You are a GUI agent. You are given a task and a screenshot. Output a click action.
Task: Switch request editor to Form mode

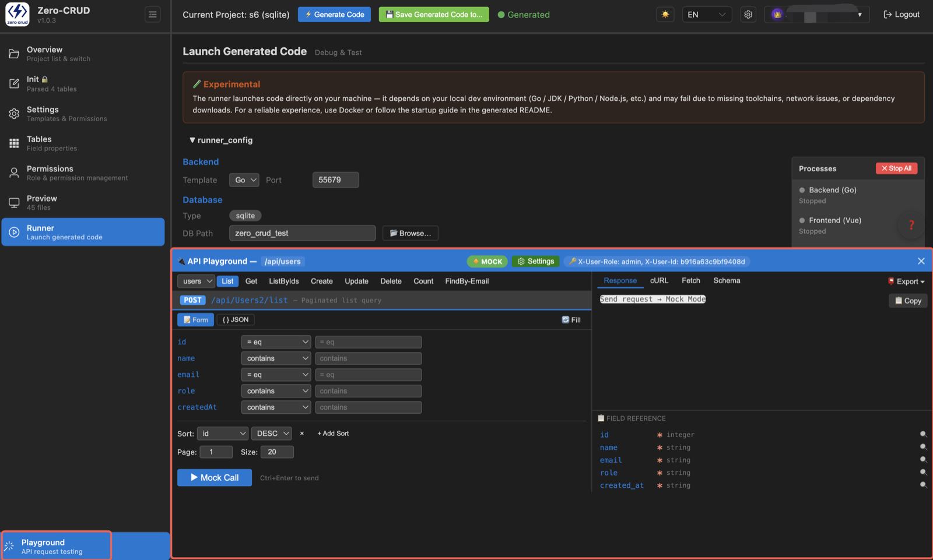click(195, 319)
